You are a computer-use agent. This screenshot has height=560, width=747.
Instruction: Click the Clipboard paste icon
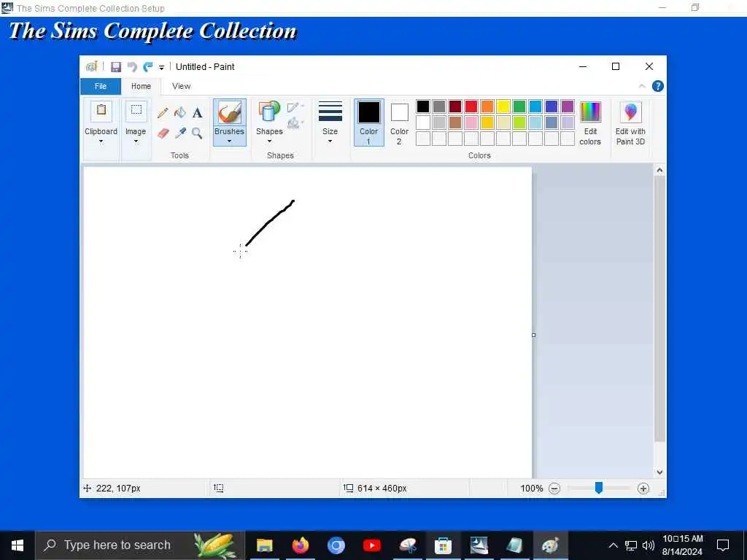point(101,112)
